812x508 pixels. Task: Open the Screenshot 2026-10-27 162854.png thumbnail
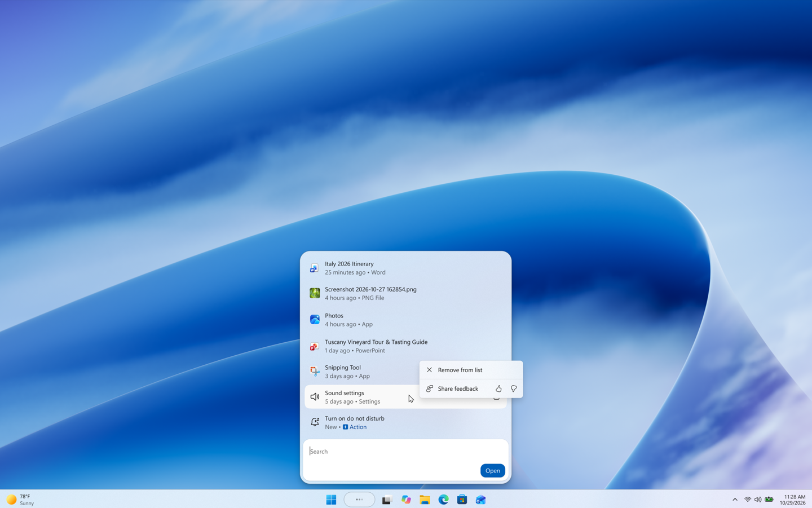pos(315,293)
